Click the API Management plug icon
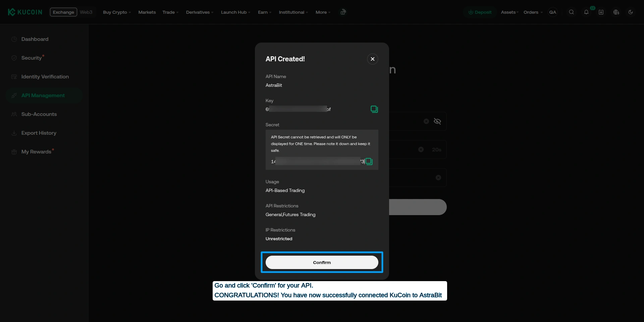 coord(14,95)
